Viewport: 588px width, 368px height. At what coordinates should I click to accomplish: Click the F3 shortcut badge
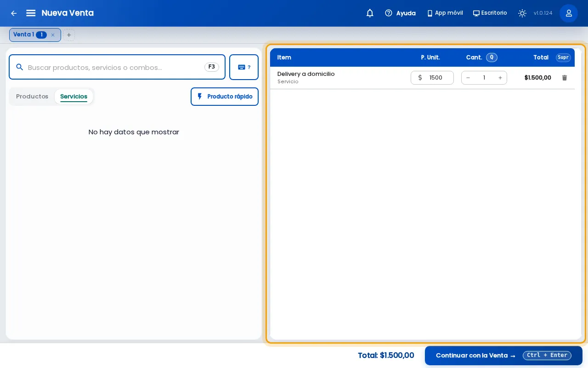pyautogui.click(x=212, y=67)
